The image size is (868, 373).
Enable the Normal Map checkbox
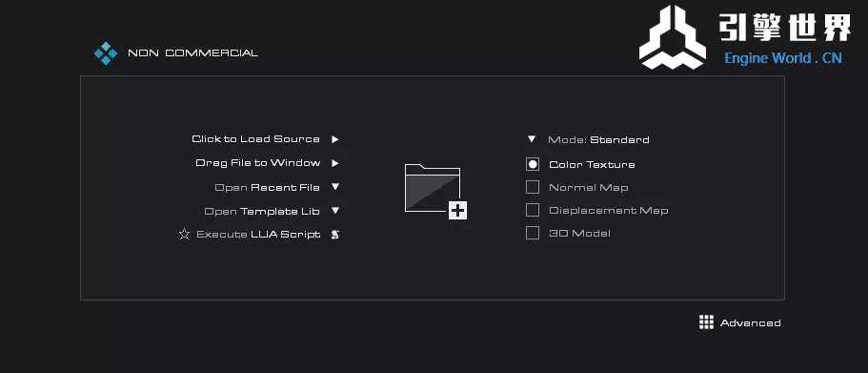[533, 187]
